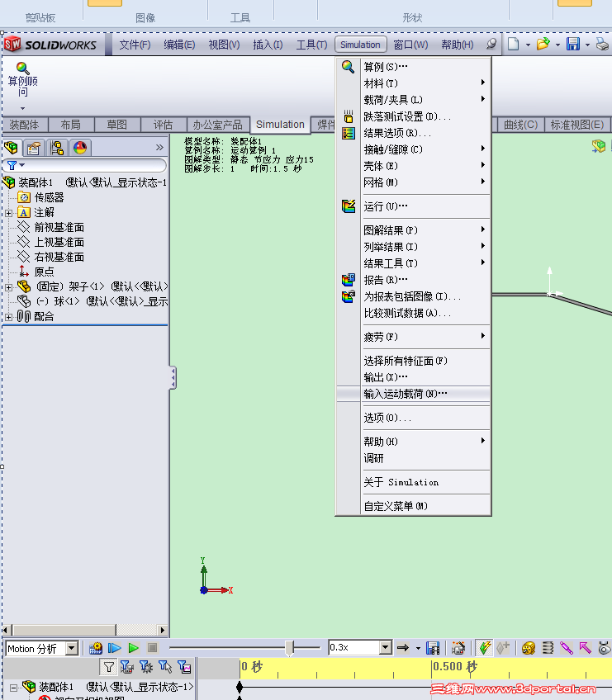
Task: Click the Calculate motion study icon
Action: click(x=95, y=648)
